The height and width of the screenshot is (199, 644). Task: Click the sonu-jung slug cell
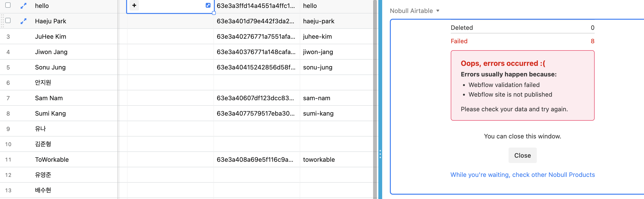[336, 67]
